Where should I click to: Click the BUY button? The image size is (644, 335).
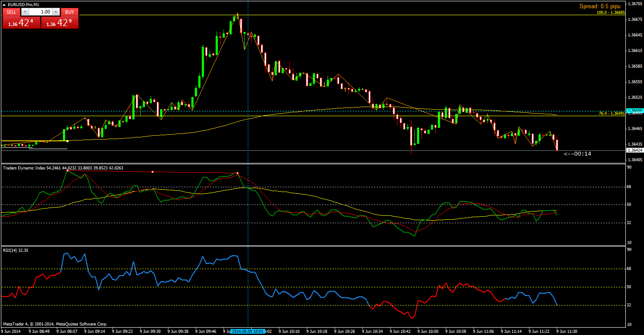point(69,12)
